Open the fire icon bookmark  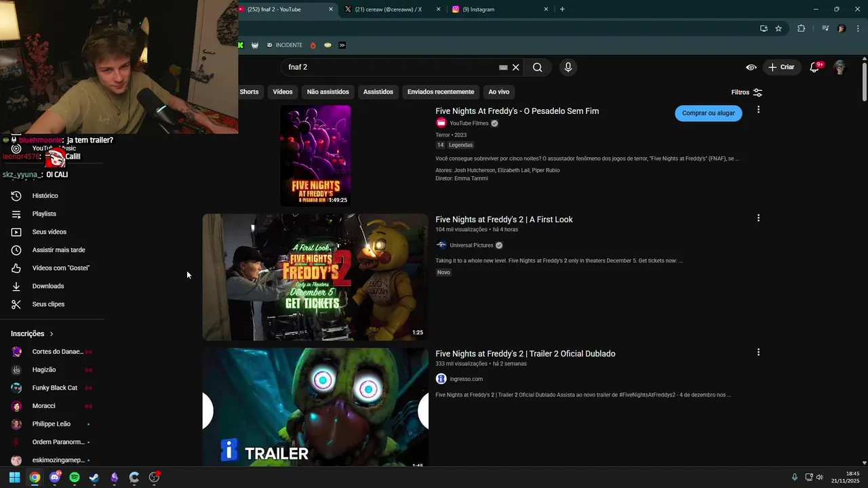pos(313,45)
